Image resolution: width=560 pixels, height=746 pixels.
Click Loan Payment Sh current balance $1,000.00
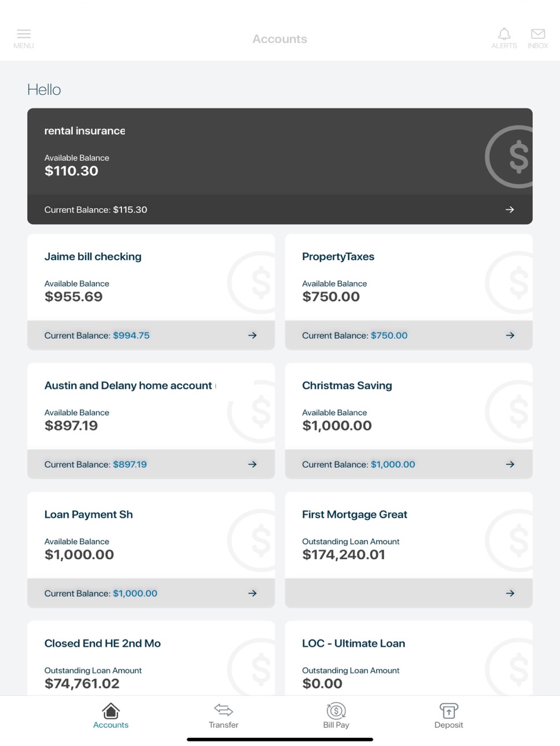coord(135,593)
